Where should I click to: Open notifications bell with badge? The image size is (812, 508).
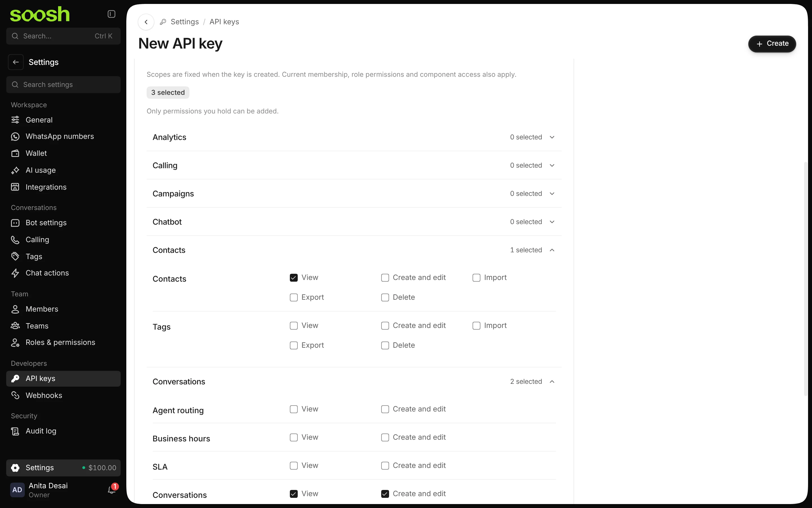[112, 490]
